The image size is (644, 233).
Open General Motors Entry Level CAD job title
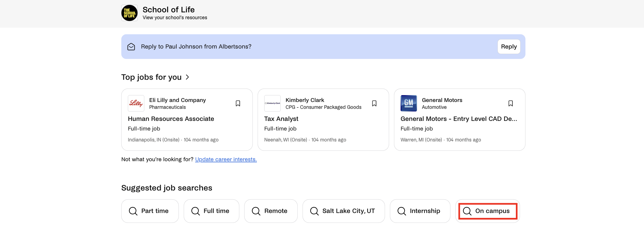click(x=459, y=119)
